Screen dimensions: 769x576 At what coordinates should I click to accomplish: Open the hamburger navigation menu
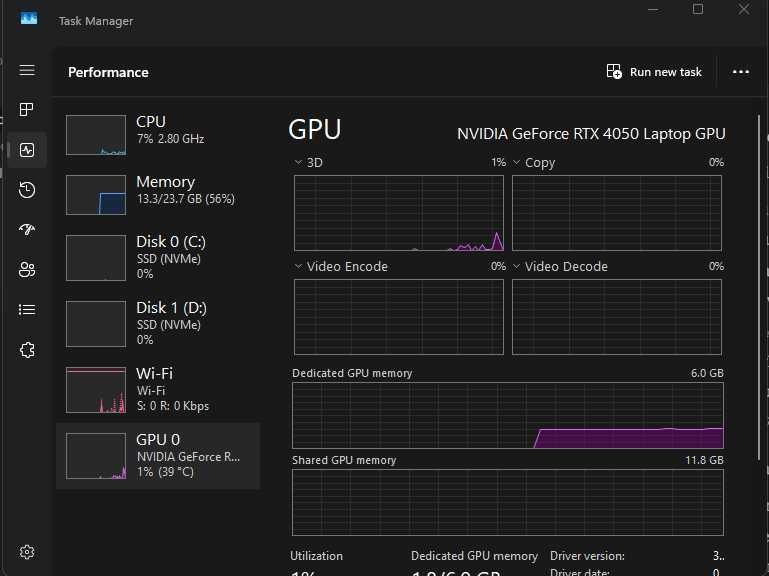(27, 70)
